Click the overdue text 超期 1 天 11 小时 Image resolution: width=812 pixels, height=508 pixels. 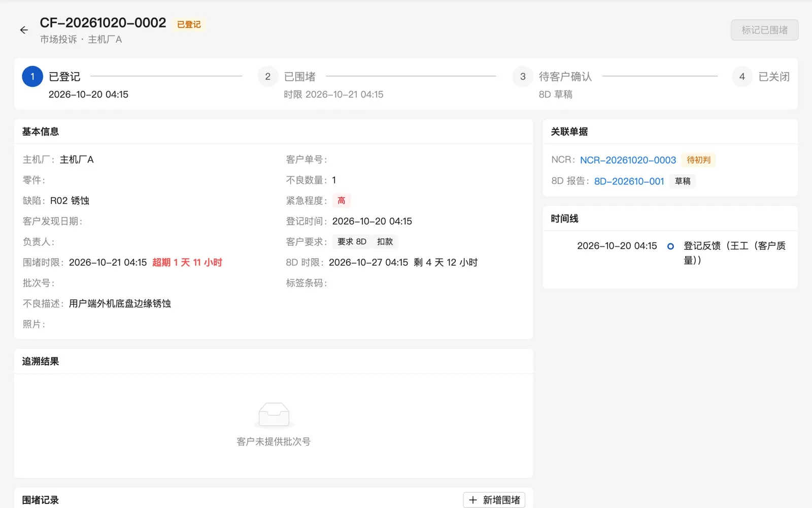(x=187, y=263)
